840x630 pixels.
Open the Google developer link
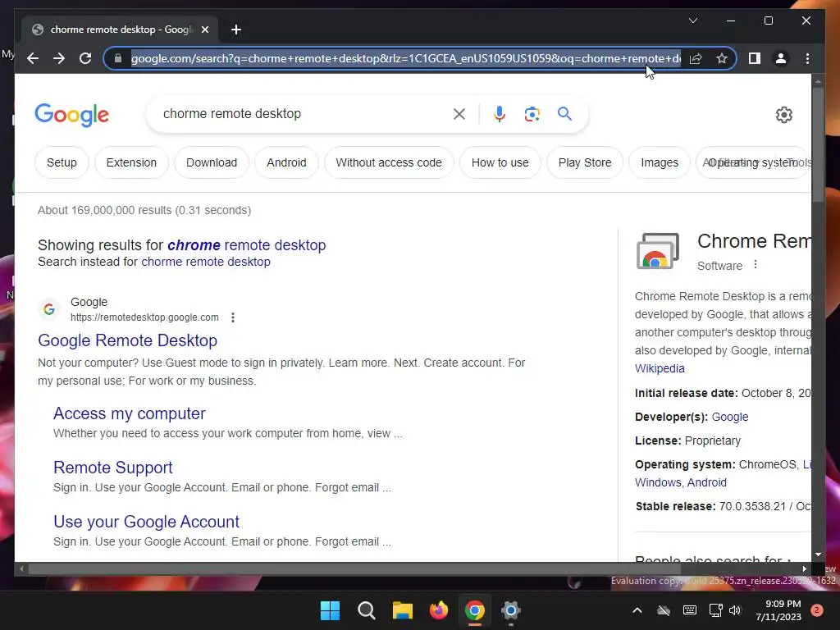(729, 417)
